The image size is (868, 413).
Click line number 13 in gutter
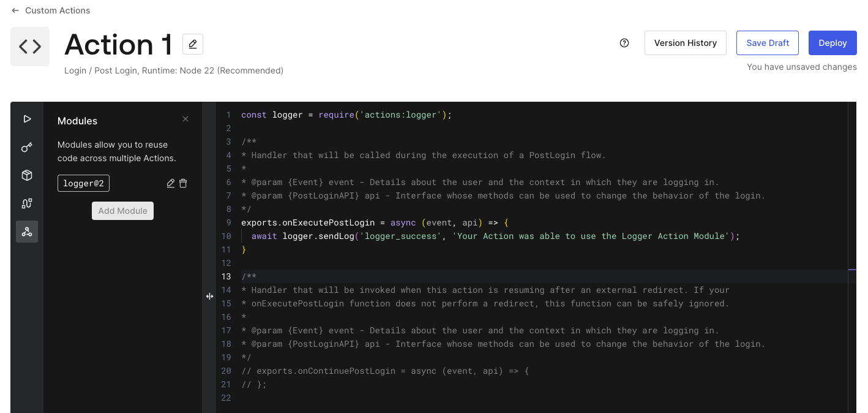(226, 276)
